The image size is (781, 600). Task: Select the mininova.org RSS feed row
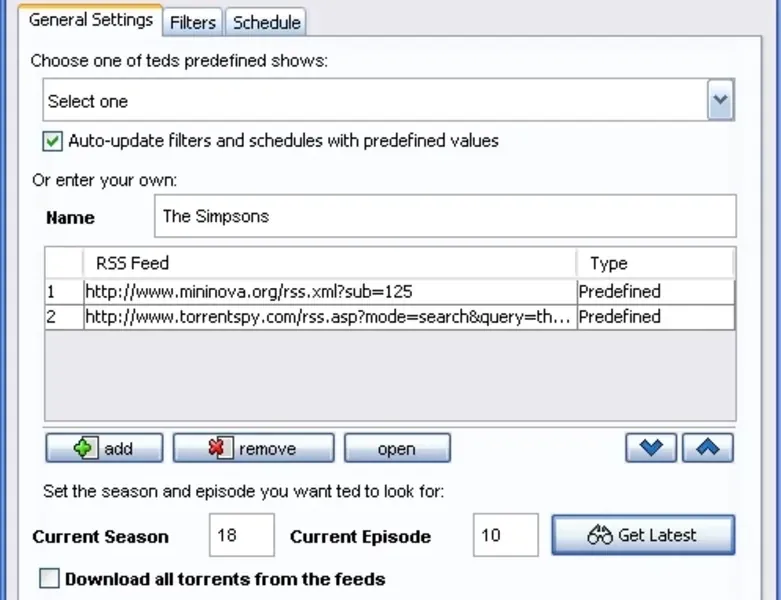click(390, 292)
